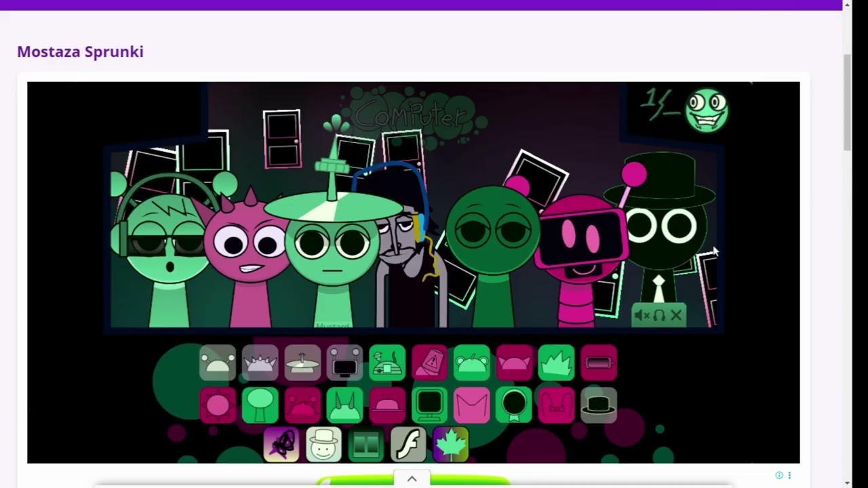Viewport: 868px width, 488px height.
Task: Click the Flash logo bonus icon
Action: click(408, 445)
